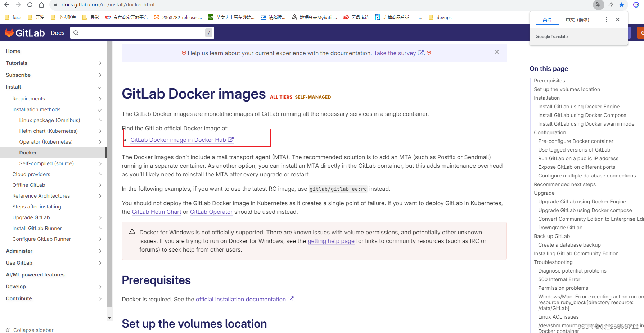Open the devops bookmark folder
The image size is (644, 333).
440,17
